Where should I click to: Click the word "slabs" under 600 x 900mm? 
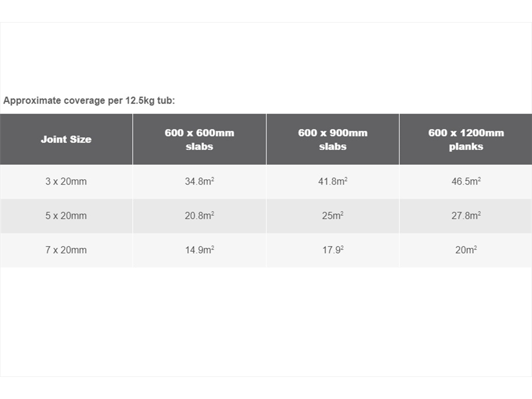coord(332,147)
